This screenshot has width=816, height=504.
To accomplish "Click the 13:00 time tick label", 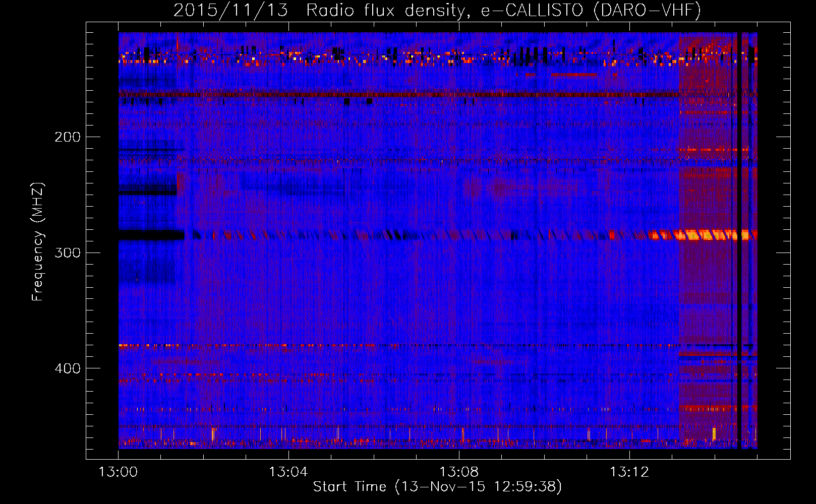I will click(x=118, y=472).
